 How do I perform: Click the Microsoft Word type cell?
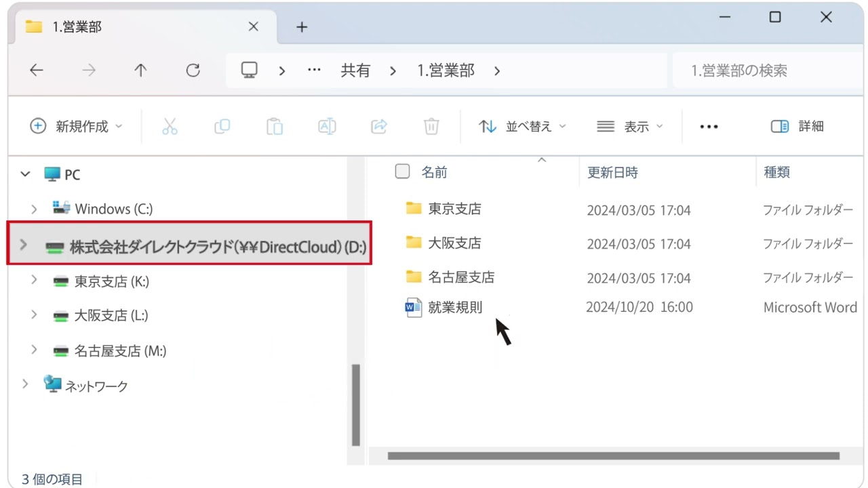click(x=810, y=307)
